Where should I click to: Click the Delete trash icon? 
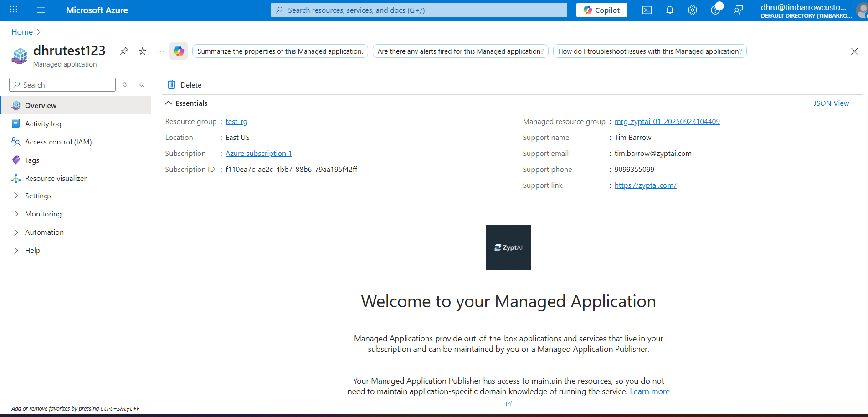pyautogui.click(x=171, y=84)
